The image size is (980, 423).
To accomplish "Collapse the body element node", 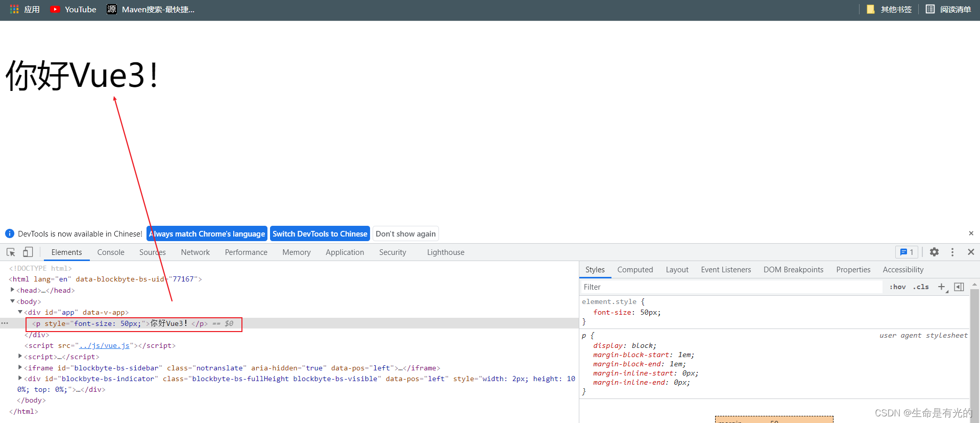I will (x=12, y=301).
